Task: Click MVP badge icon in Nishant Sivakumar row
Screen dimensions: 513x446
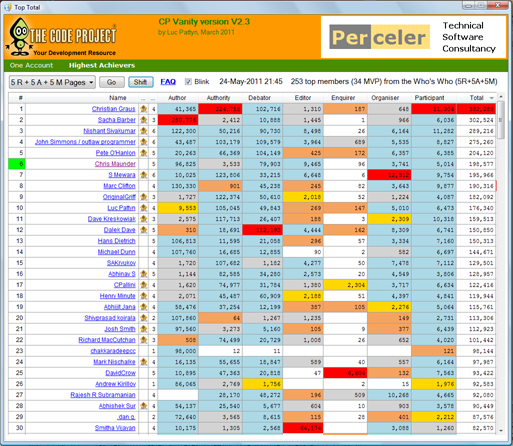Action: pyautogui.click(x=144, y=131)
